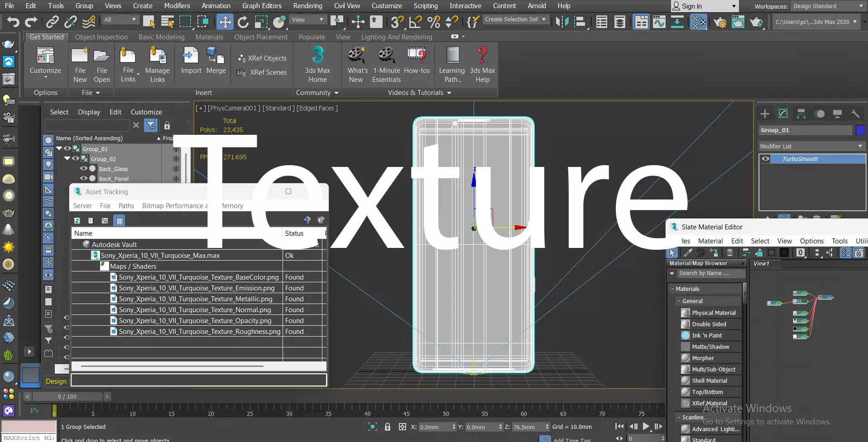Click the Undo arrow in main toolbar

pos(13,22)
